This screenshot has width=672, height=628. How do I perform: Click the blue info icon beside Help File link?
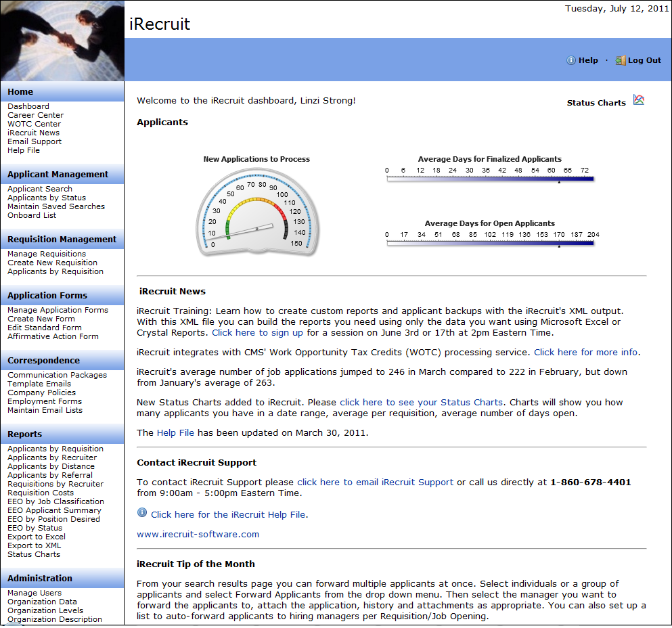142,512
